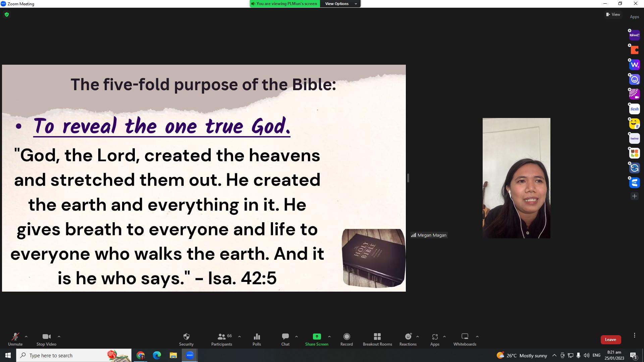Expand Chat options caret
The height and width of the screenshot is (362, 644).
coord(297,337)
